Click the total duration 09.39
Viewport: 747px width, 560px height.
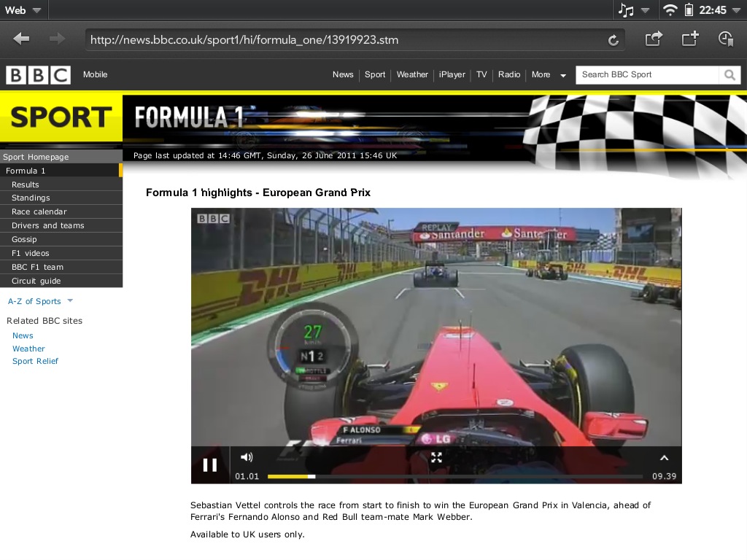[x=664, y=476]
